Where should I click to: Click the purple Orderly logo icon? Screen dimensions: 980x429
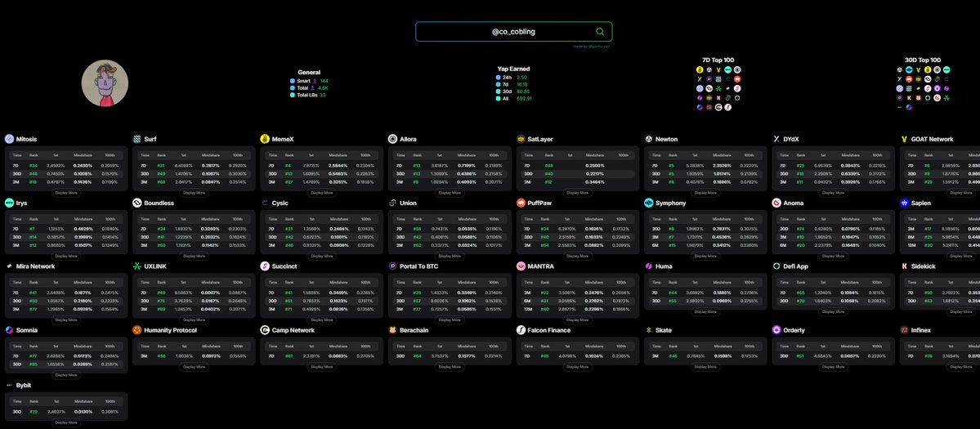click(776, 329)
